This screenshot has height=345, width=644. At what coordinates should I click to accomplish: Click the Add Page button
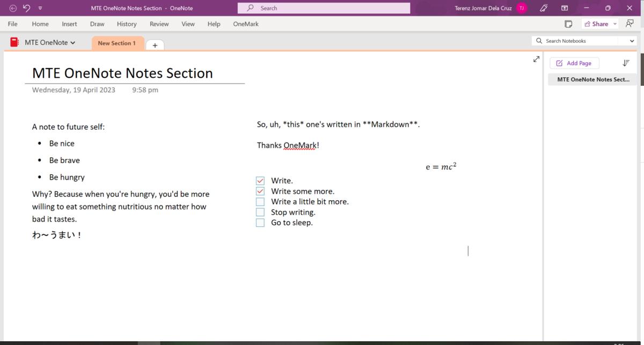[x=574, y=63]
